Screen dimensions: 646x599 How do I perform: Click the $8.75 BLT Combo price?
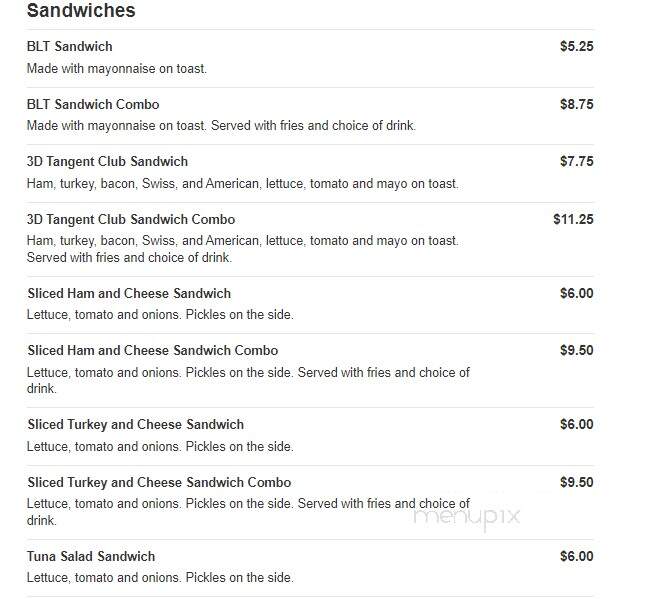click(x=577, y=104)
